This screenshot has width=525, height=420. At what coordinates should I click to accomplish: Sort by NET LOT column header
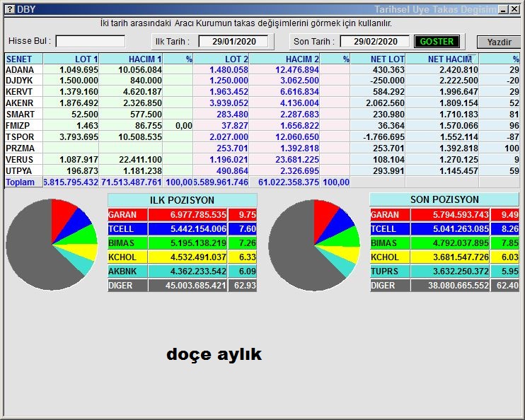[378, 59]
